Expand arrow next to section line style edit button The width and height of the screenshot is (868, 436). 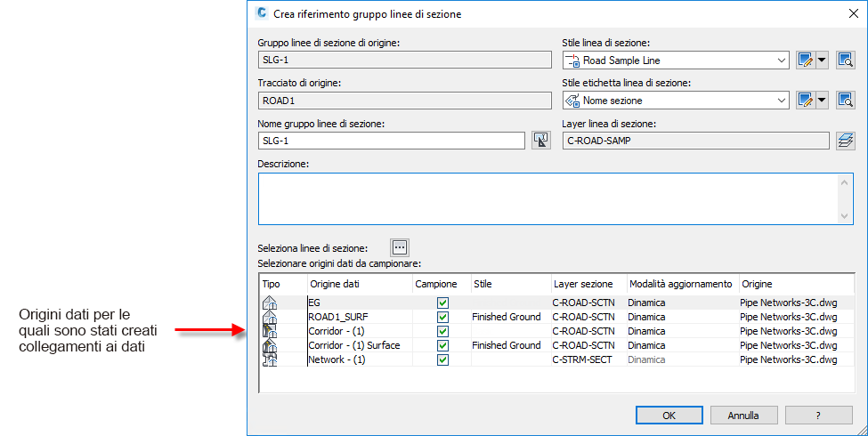pos(822,61)
